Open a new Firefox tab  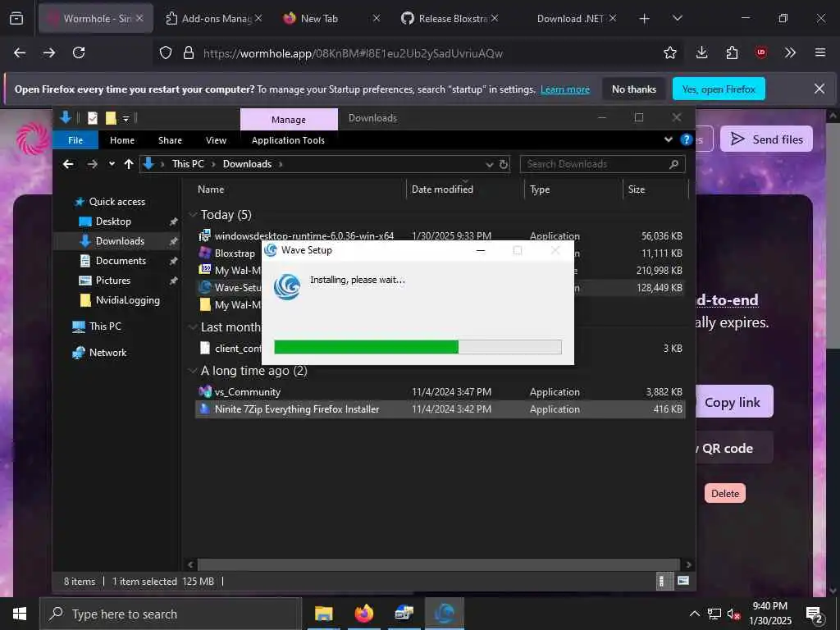[644, 18]
